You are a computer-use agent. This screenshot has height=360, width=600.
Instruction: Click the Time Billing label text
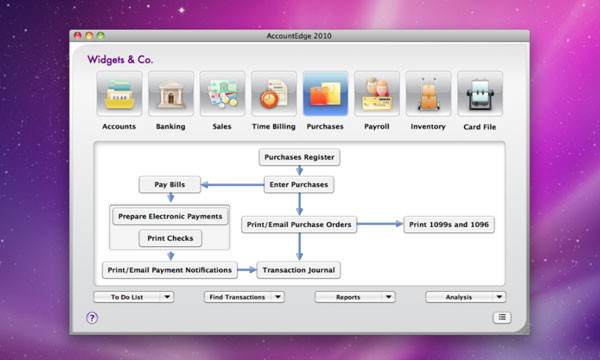(x=274, y=127)
